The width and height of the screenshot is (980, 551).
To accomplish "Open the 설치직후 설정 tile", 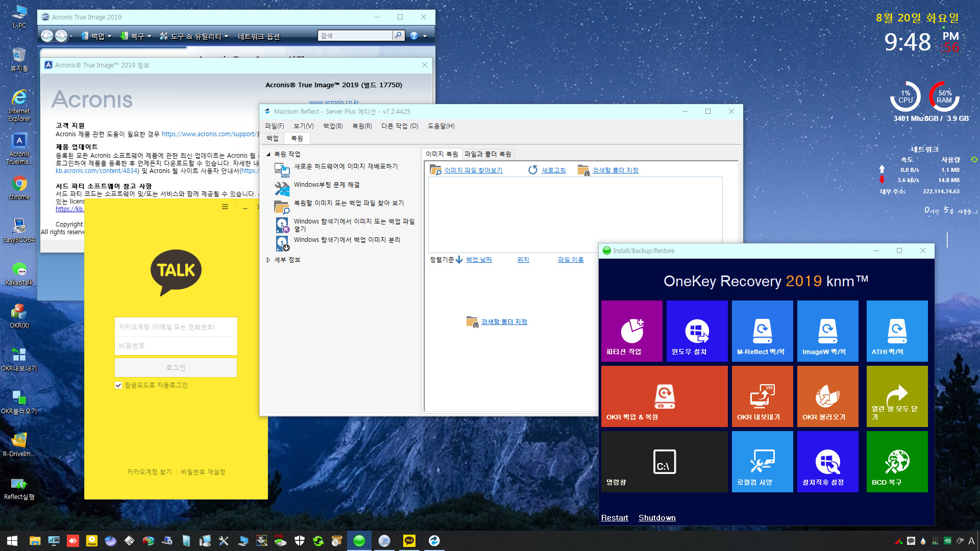I will (827, 462).
